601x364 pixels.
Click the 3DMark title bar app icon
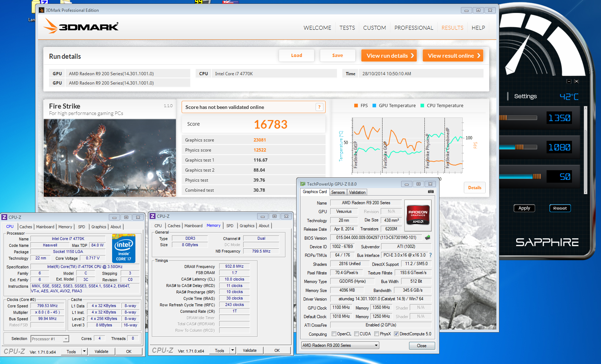pos(42,10)
